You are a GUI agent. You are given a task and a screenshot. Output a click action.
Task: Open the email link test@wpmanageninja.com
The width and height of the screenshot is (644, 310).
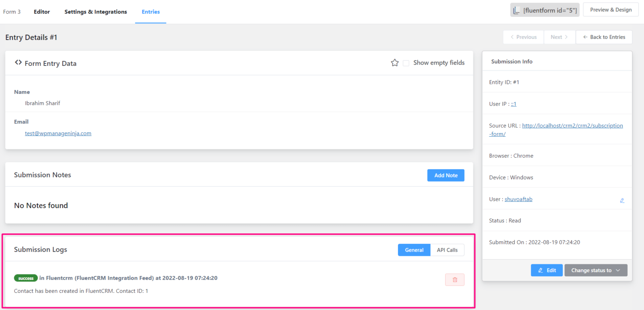pos(58,133)
